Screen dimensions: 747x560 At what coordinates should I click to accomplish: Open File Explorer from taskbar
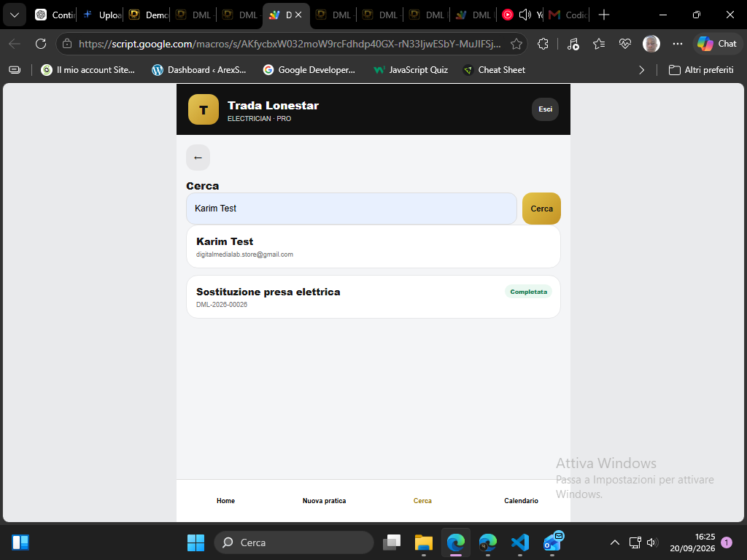[424, 542]
